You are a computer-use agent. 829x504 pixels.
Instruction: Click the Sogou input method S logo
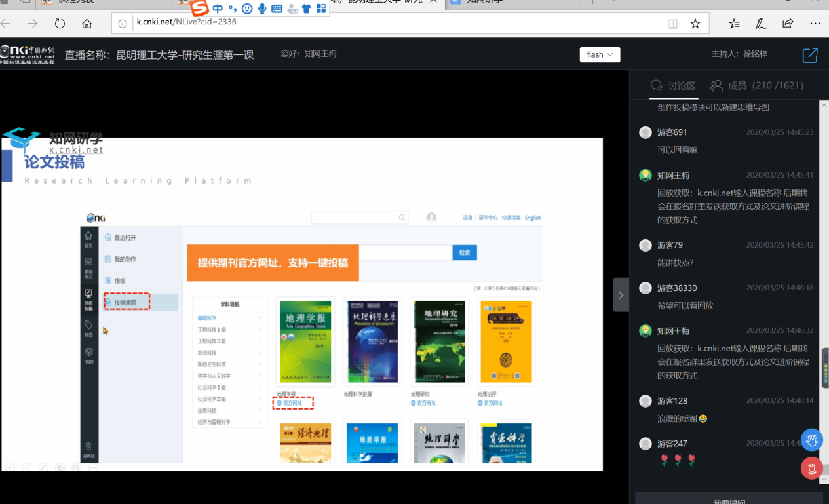pos(200,8)
